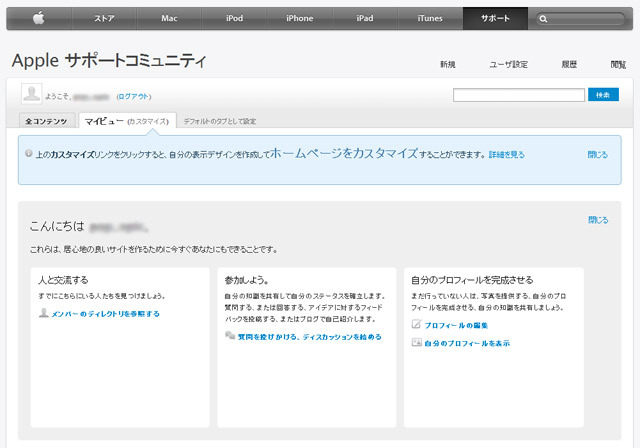Switch to the 全コンテンツ tab
This screenshot has height=448, width=640.
(x=47, y=121)
